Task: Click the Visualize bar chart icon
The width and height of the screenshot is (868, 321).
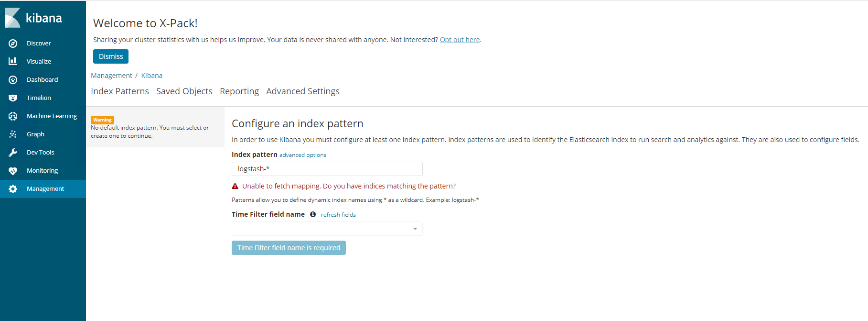Action: point(13,61)
